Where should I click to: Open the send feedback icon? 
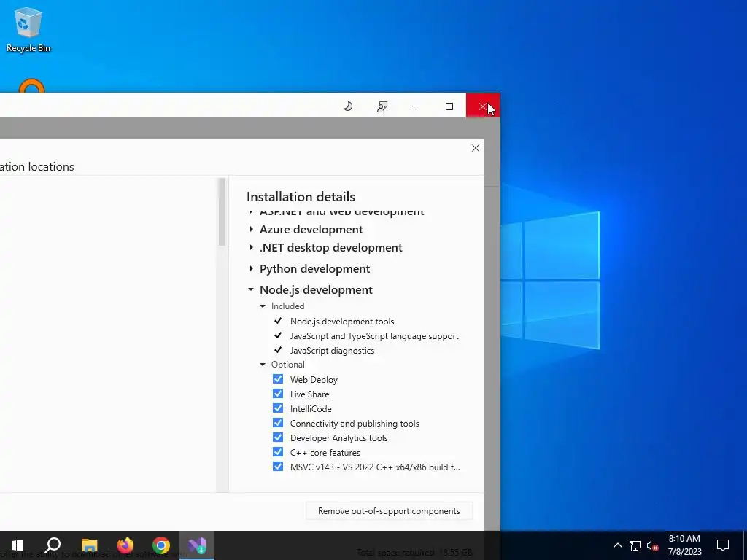382,106
